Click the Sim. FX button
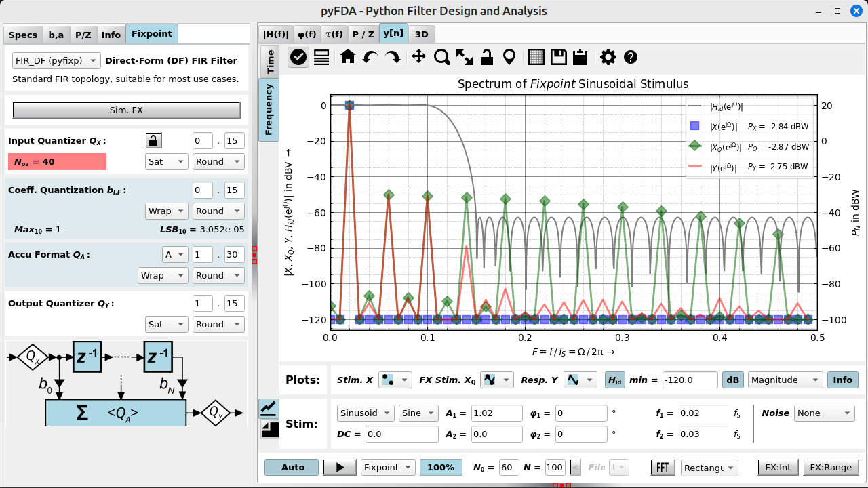This screenshot has width=868, height=488. point(127,110)
